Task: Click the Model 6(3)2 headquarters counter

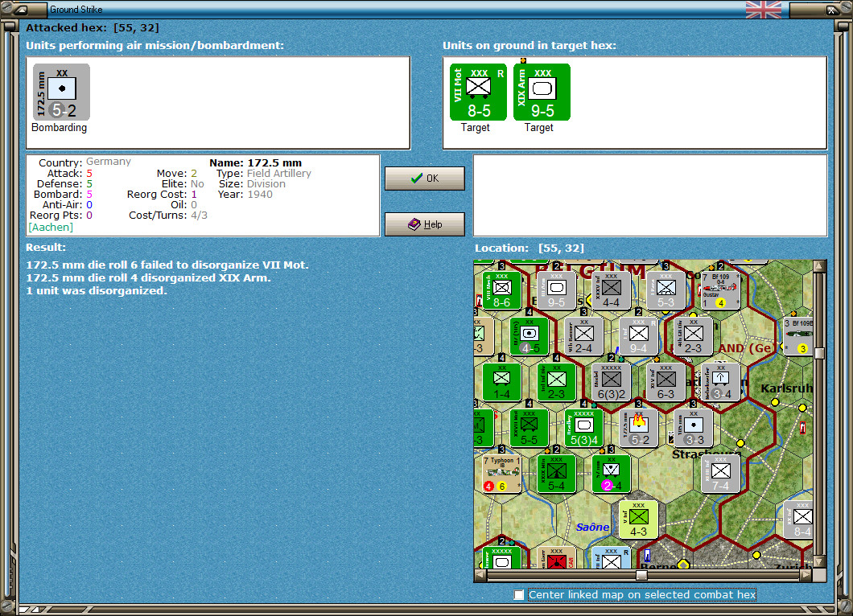Action: tap(611, 382)
